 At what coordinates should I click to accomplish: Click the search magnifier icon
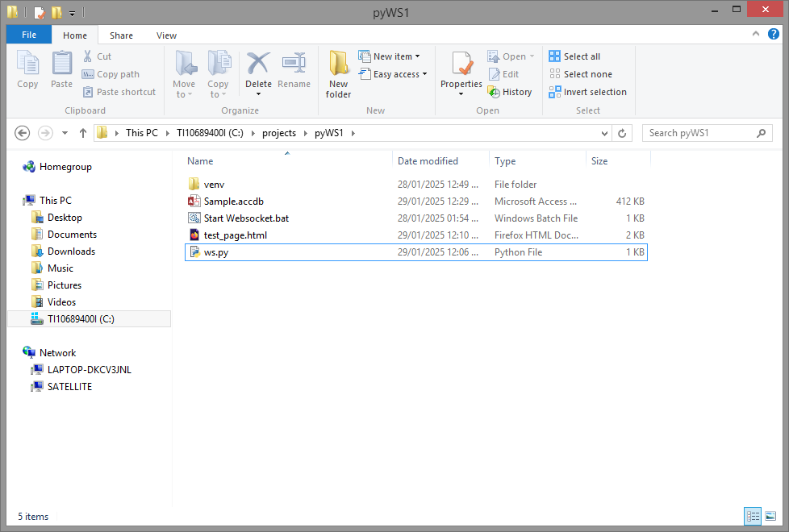click(761, 133)
